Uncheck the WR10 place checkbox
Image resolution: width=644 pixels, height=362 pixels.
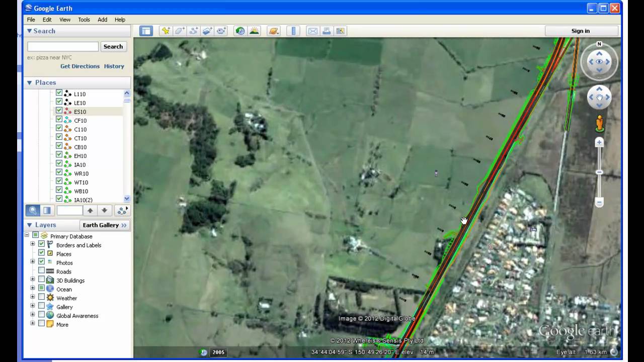tap(59, 172)
